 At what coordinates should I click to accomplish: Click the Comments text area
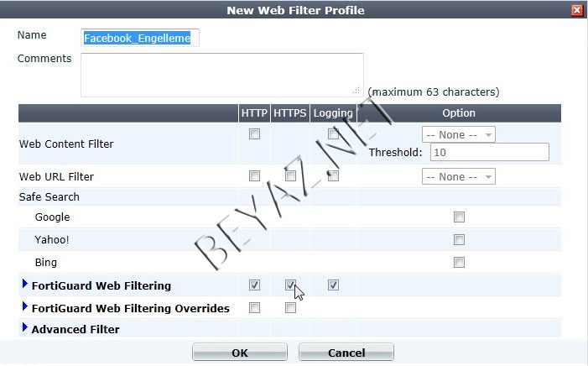222,75
